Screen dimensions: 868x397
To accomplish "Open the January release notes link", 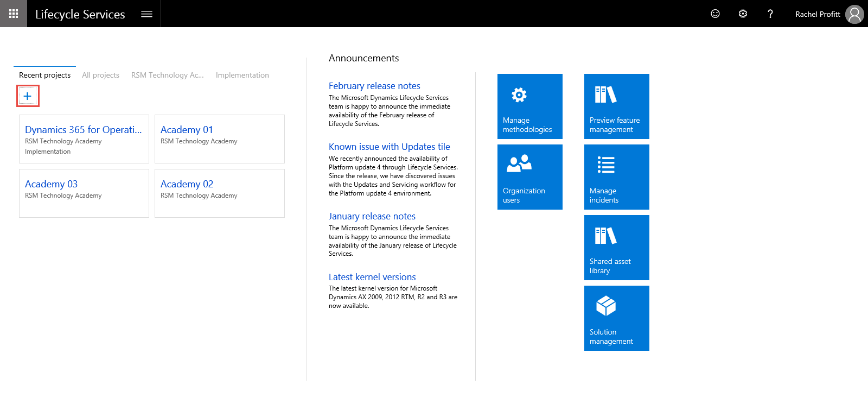I will [372, 216].
